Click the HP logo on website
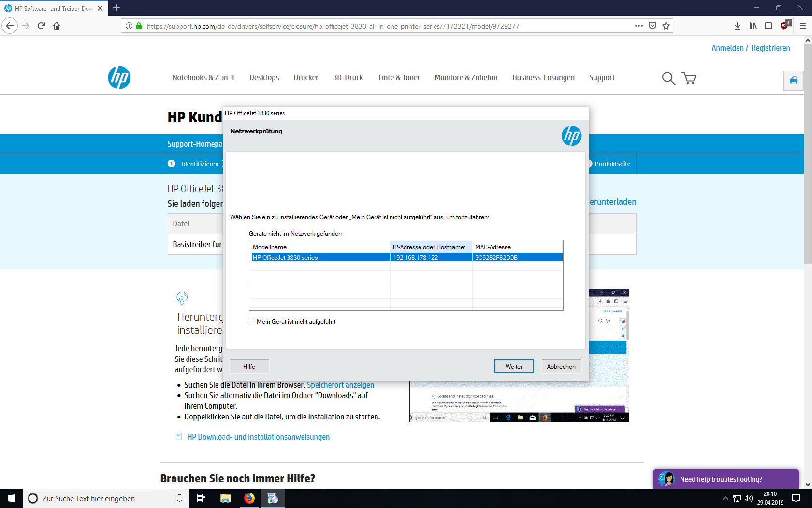This screenshot has width=812, height=508. [x=119, y=77]
